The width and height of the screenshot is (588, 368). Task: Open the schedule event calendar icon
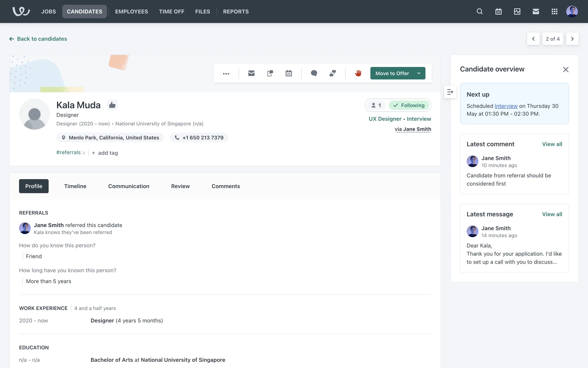click(x=288, y=73)
